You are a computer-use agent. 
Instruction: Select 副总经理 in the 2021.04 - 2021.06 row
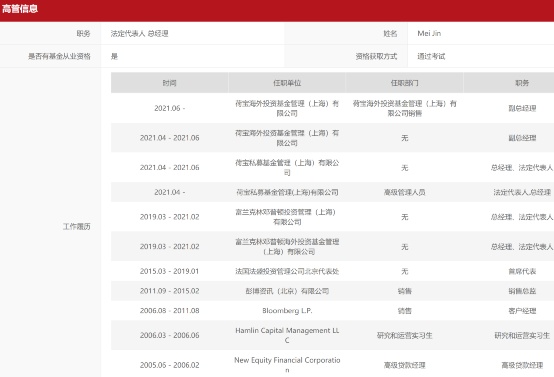(522, 138)
